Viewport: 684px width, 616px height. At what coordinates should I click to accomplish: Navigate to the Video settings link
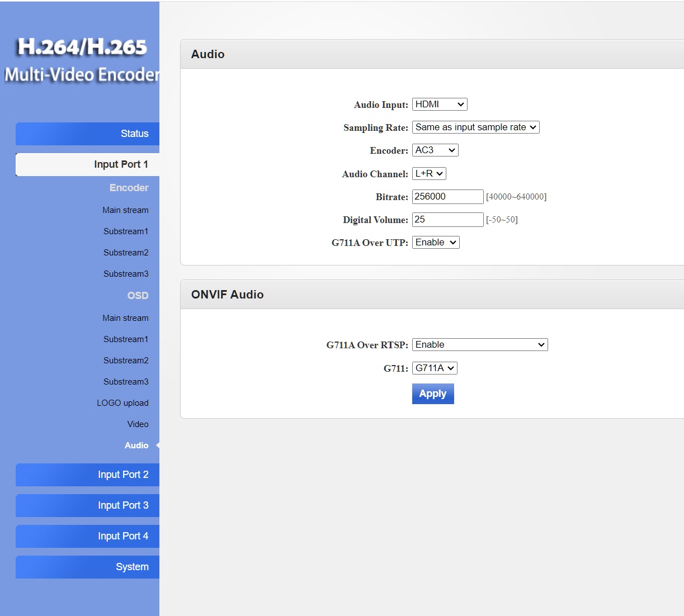(138, 424)
